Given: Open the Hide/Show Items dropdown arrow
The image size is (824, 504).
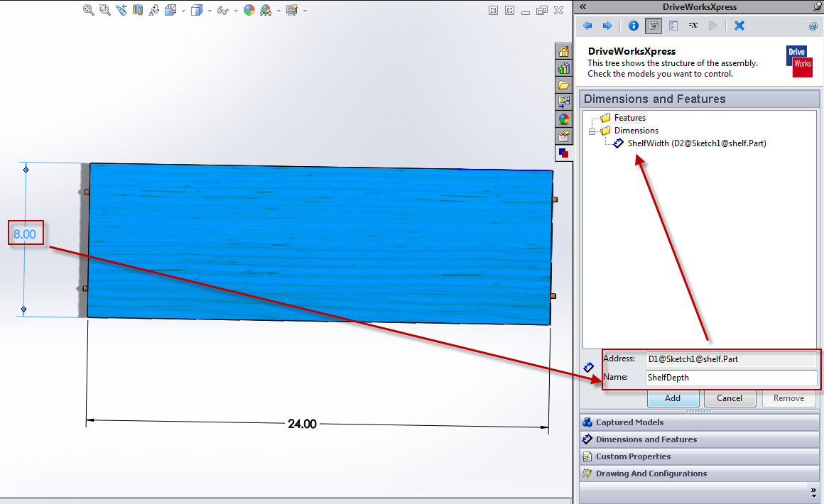Looking at the screenshot, I should (x=236, y=11).
